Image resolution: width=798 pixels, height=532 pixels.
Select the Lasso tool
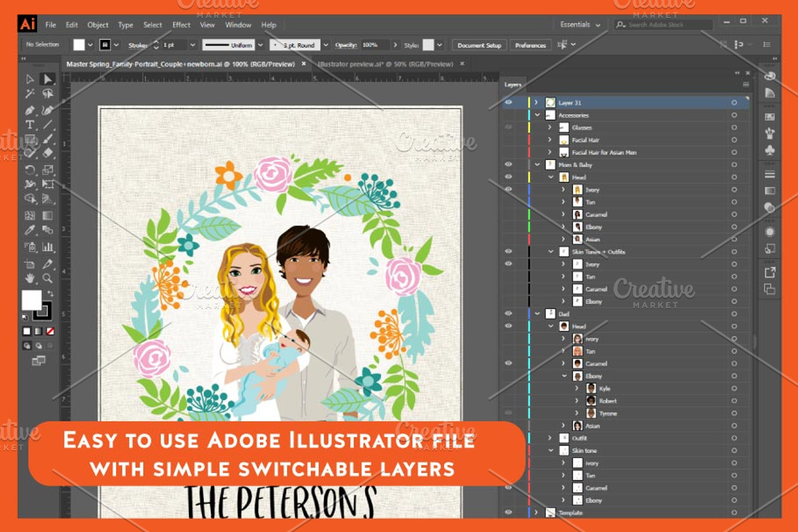pos(47,94)
